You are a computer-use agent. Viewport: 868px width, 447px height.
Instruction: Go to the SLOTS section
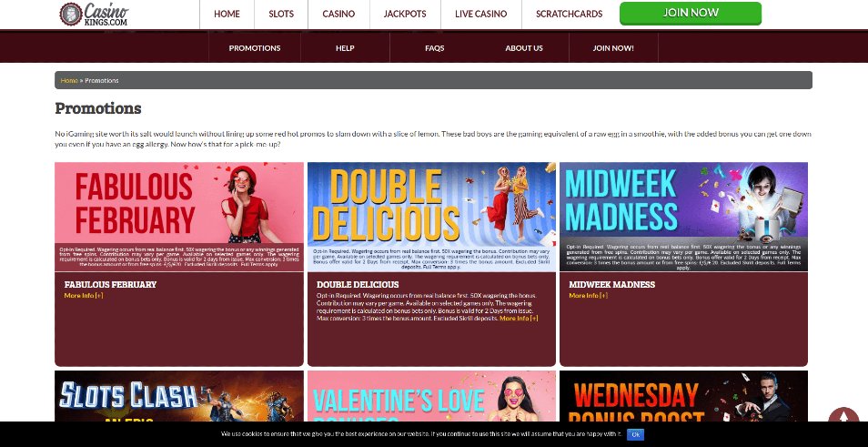pyautogui.click(x=281, y=14)
